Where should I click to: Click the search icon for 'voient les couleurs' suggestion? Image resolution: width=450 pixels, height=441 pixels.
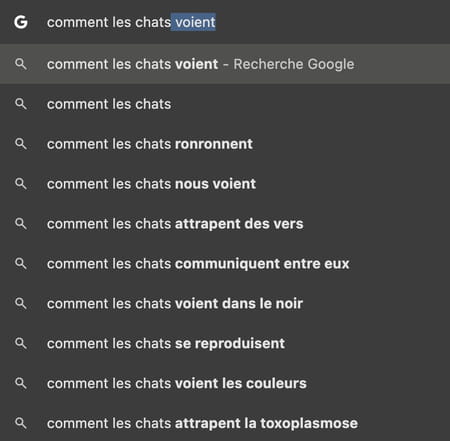[x=21, y=383]
